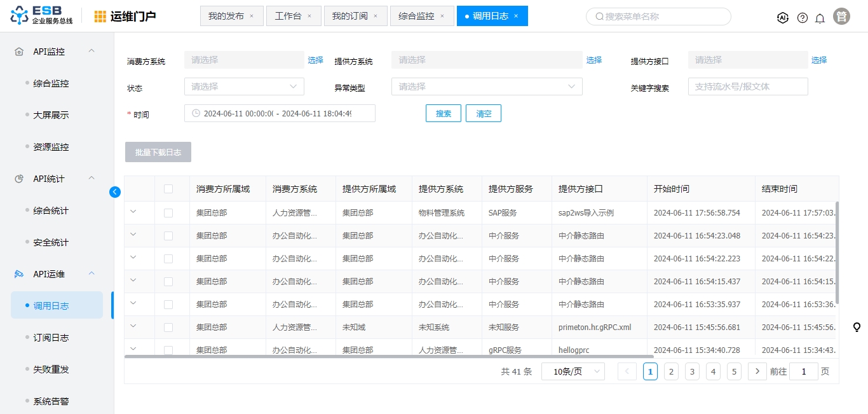This screenshot has width=868, height=414.
Task: Open the help question mark icon
Action: 802,18
